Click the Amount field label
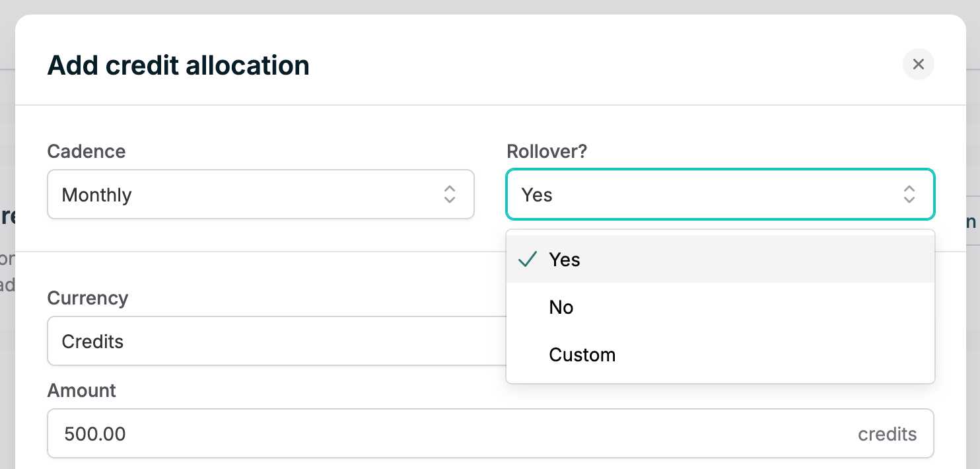 pos(82,390)
